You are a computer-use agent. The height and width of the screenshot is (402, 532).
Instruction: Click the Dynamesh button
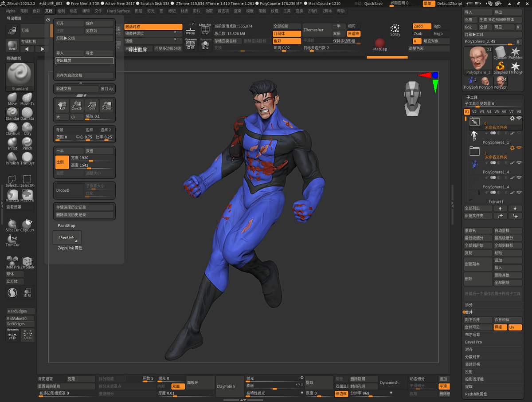(x=392, y=383)
